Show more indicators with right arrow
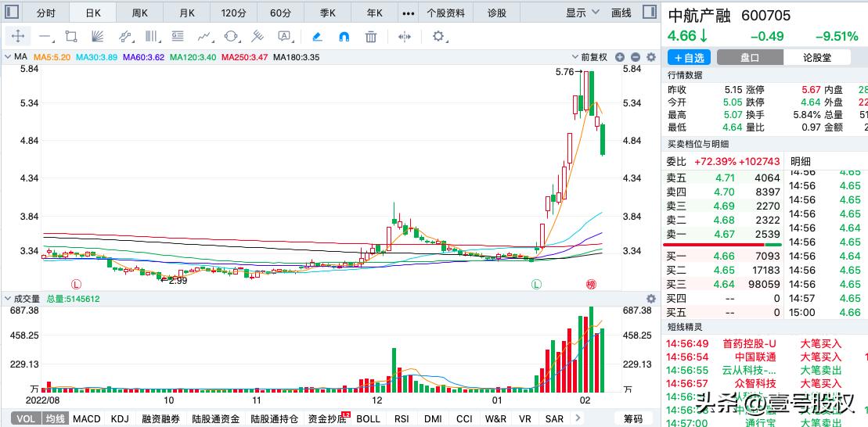The width and height of the screenshot is (868, 427). (578, 418)
